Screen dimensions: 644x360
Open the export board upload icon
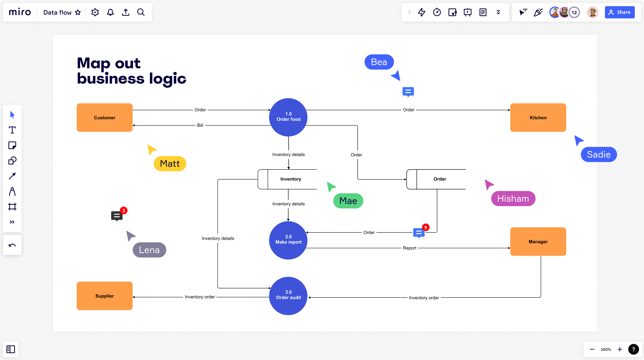point(126,12)
